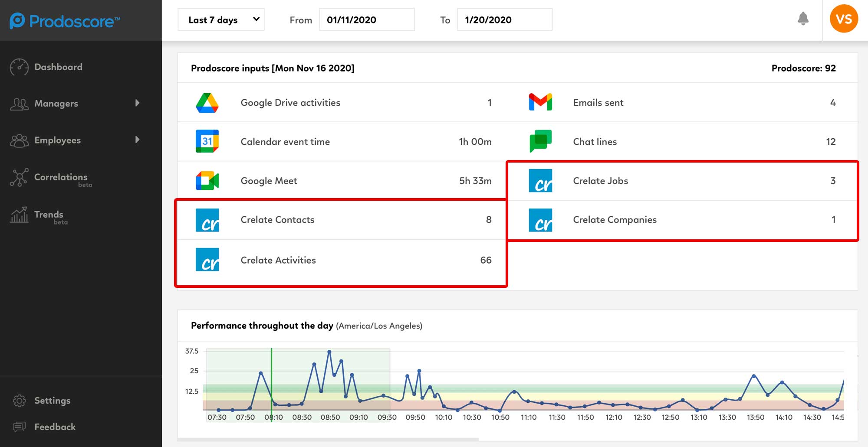This screenshot has width=868, height=447.
Task: Click the Correlations network icon
Action: [19, 177]
